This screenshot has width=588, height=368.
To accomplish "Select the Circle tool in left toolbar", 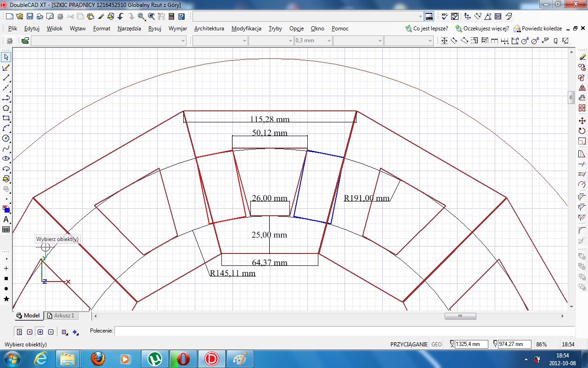I will pos(6,138).
